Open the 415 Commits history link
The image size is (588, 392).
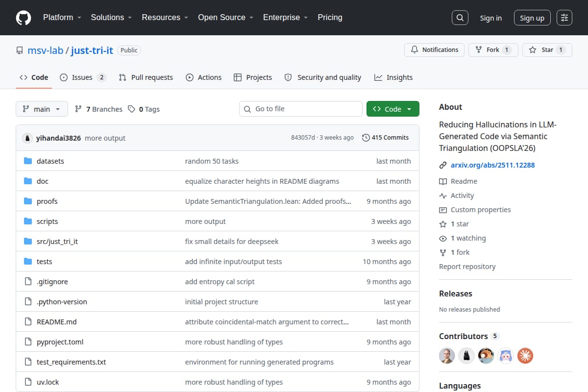(x=385, y=138)
